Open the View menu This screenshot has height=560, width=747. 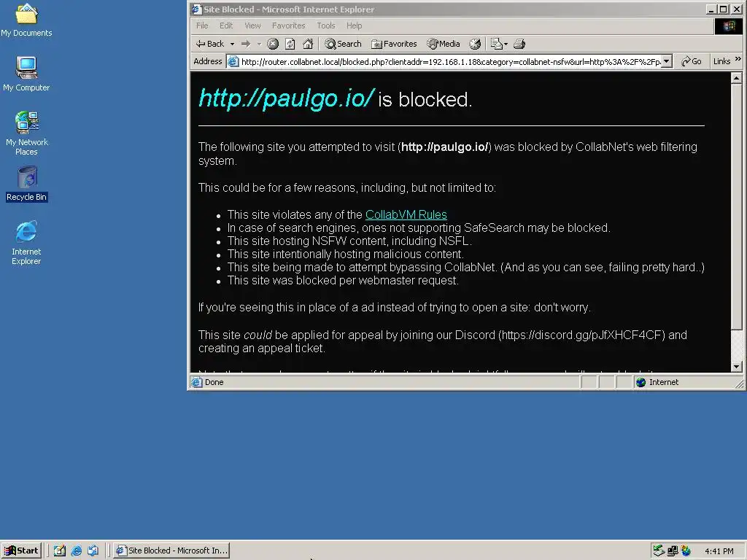tap(252, 26)
